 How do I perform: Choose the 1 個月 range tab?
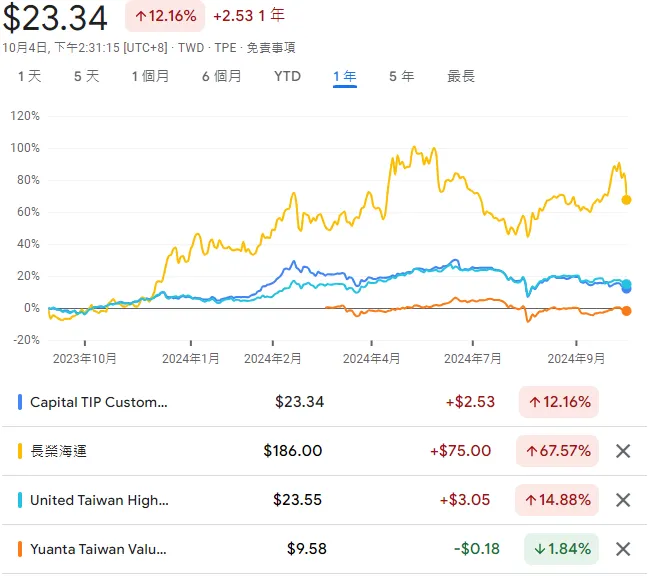coord(150,76)
